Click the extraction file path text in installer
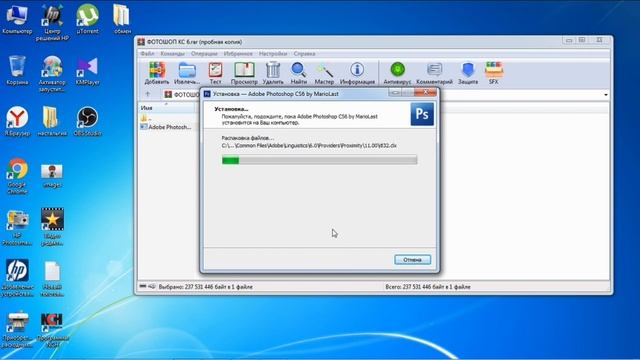640x360 pixels. [x=309, y=145]
